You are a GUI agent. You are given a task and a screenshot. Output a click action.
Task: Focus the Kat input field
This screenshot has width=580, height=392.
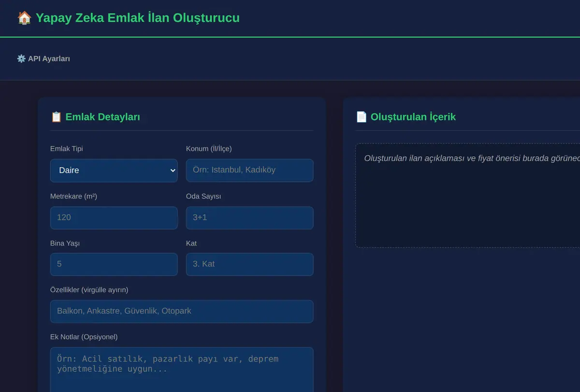[249, 264]
